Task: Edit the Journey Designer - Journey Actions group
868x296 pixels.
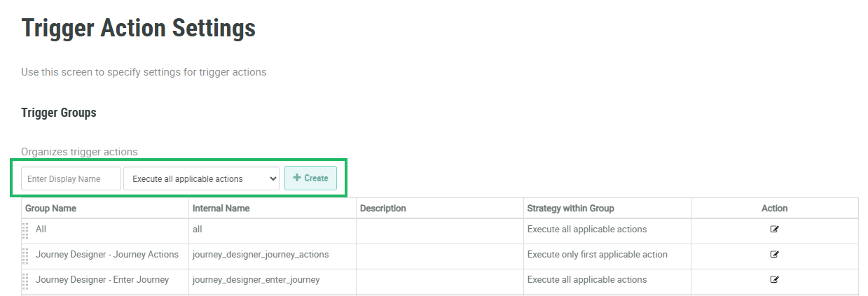Action: (774, 255)
